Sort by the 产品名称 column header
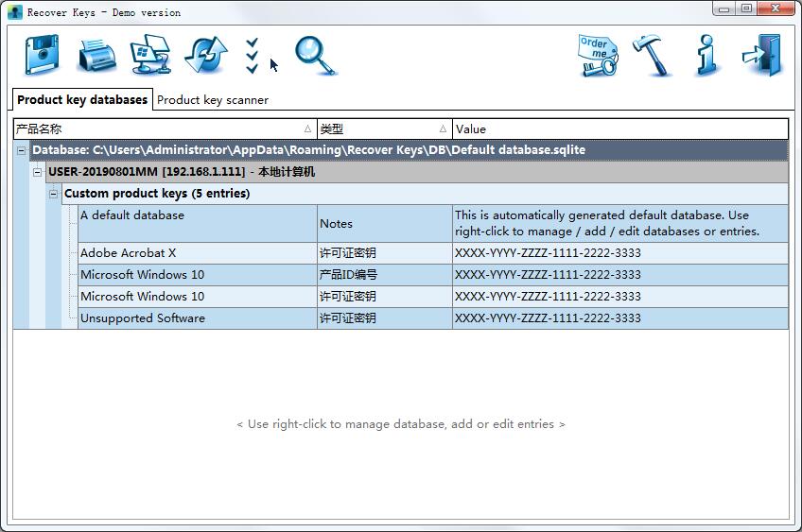The width and height of the screenshot is (802, 532). 161,129
